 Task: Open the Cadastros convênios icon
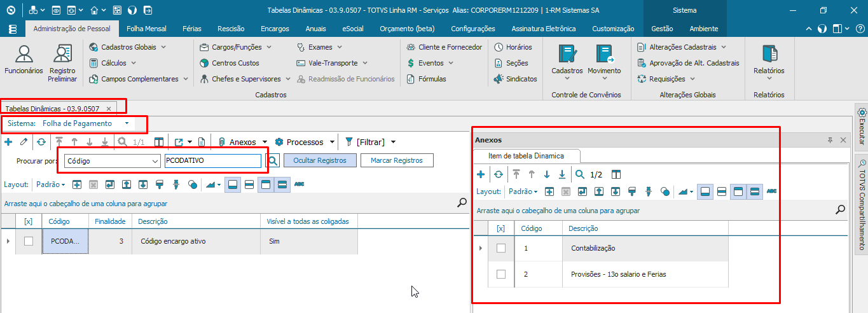click(x=567, y=62)
